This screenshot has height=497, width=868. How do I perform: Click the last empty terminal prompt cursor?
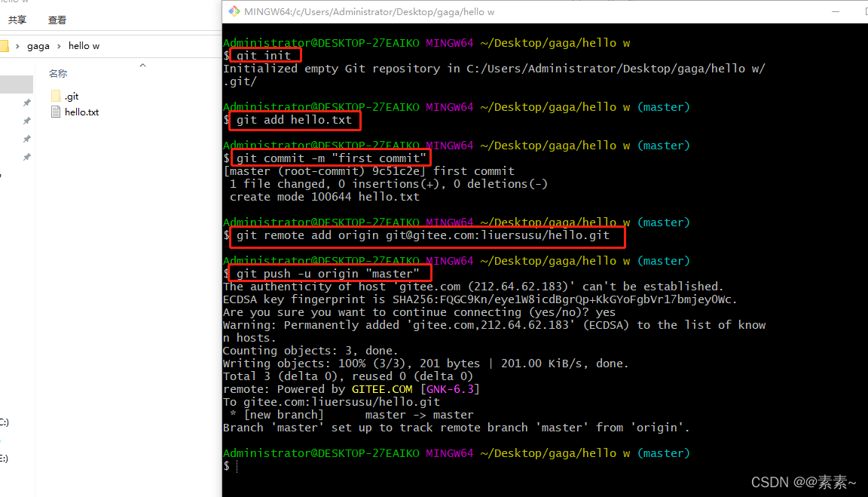[237, 466]
